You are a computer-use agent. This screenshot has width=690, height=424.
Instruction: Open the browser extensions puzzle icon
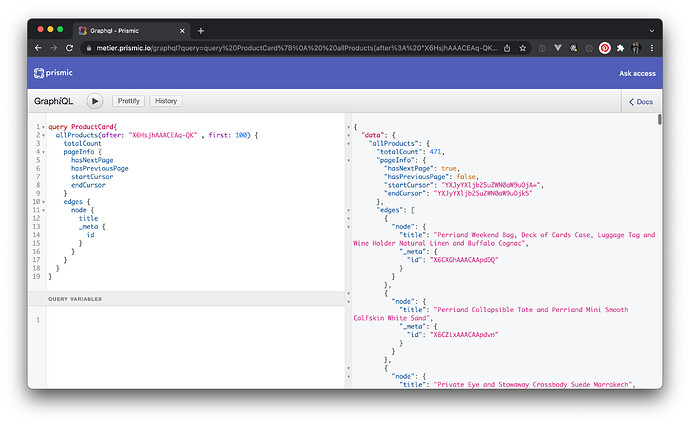pos(621,47)
